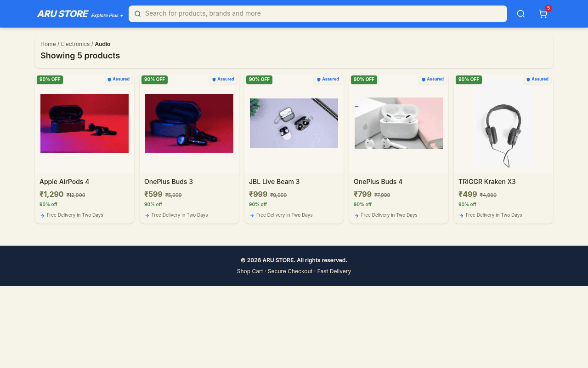Open the shopping cart icon
Screen dimensions: 588x368
click(543, 14)
